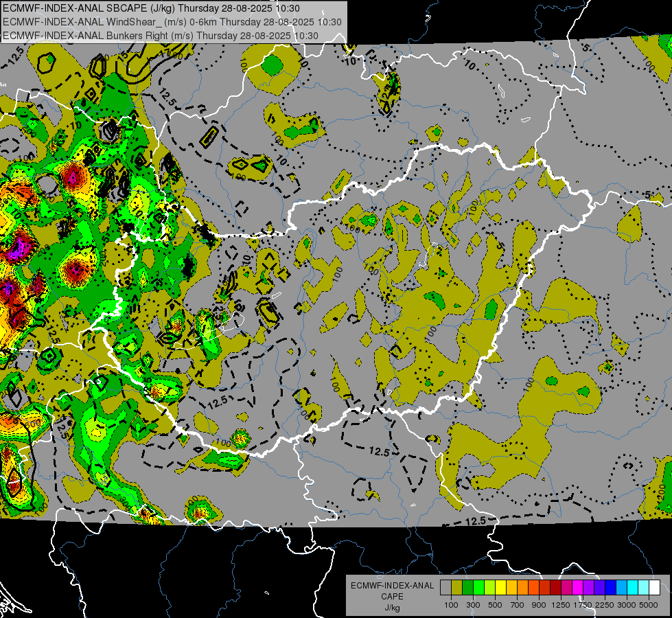Click the legend value 100 under colorbar

click(x=451, y=605)
